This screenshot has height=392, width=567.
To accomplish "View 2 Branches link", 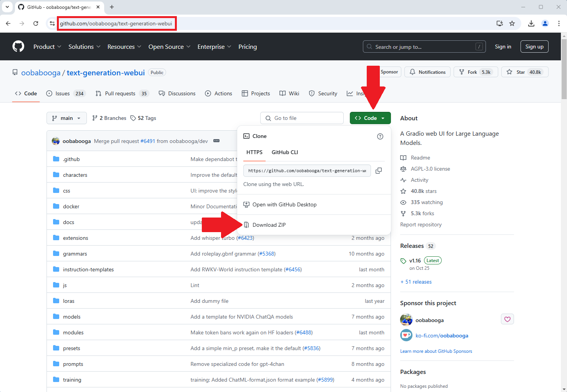I will 109,118.
